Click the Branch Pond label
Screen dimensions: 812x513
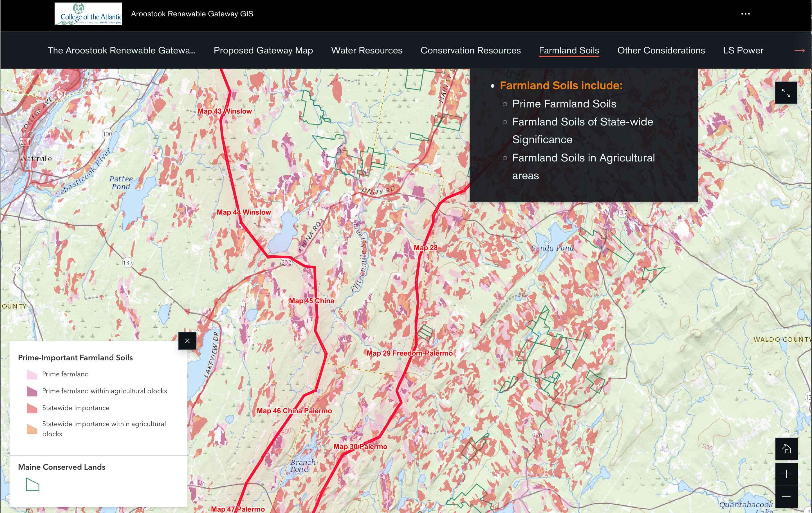coord(303,465)
